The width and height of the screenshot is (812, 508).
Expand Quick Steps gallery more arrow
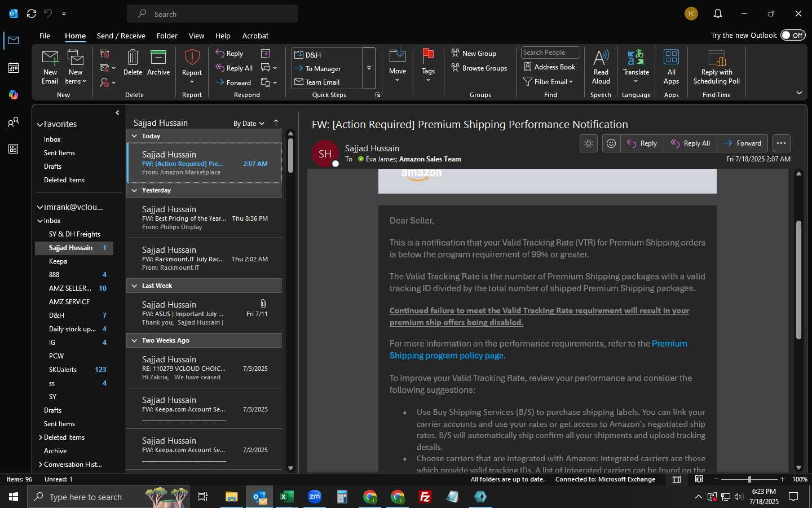click(x=369, y=68)
